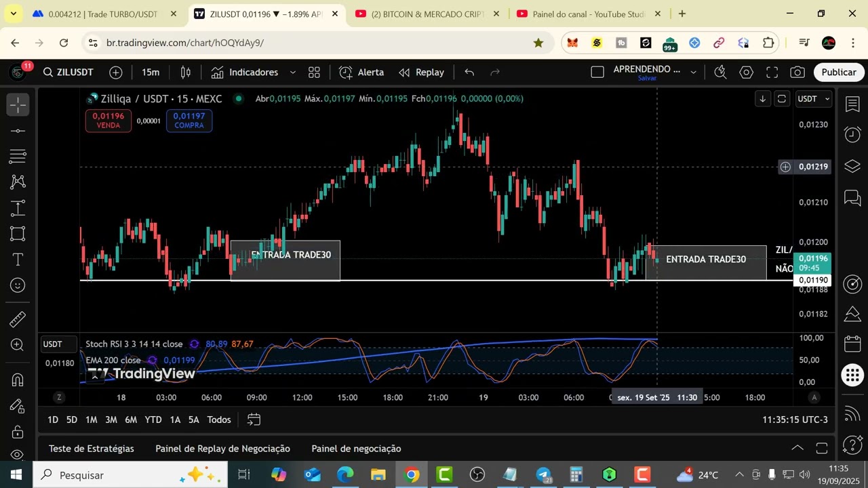Switch to the Trade TURBO/USDT browser tab

point(102,14)
